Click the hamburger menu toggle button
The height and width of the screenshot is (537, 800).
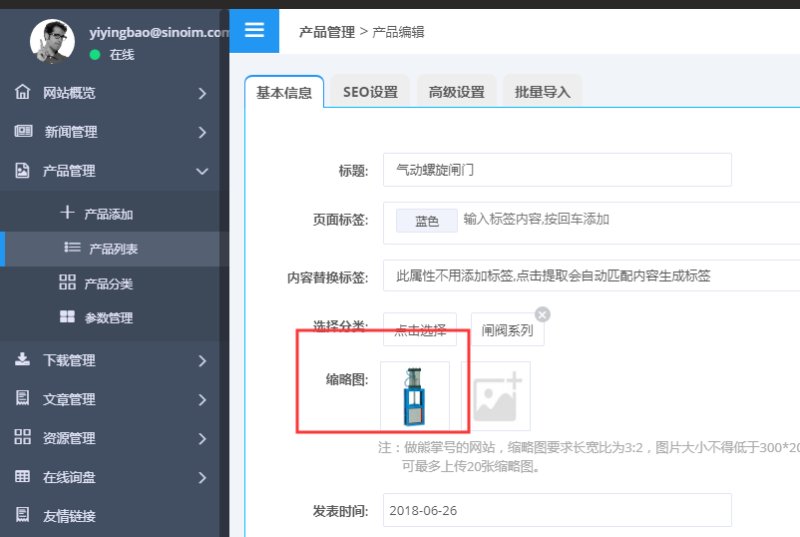(x=254, y=30)
